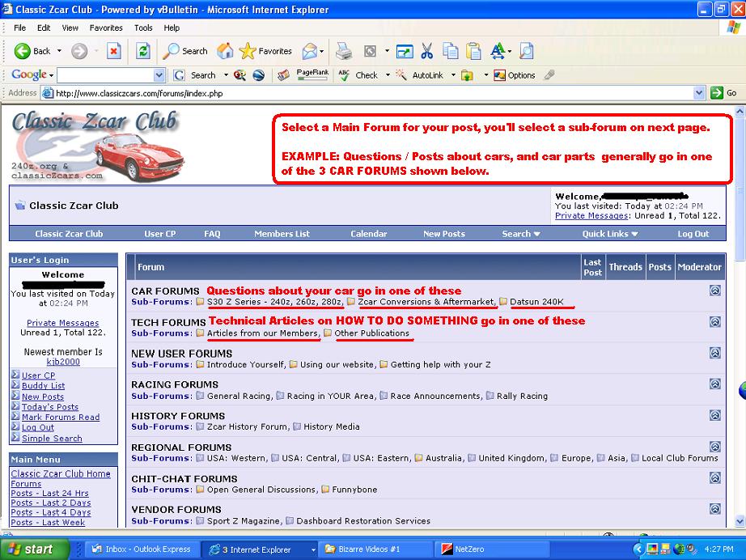
Task: Collapse the VENDOR FORUMS category
Action: point(715,509)
